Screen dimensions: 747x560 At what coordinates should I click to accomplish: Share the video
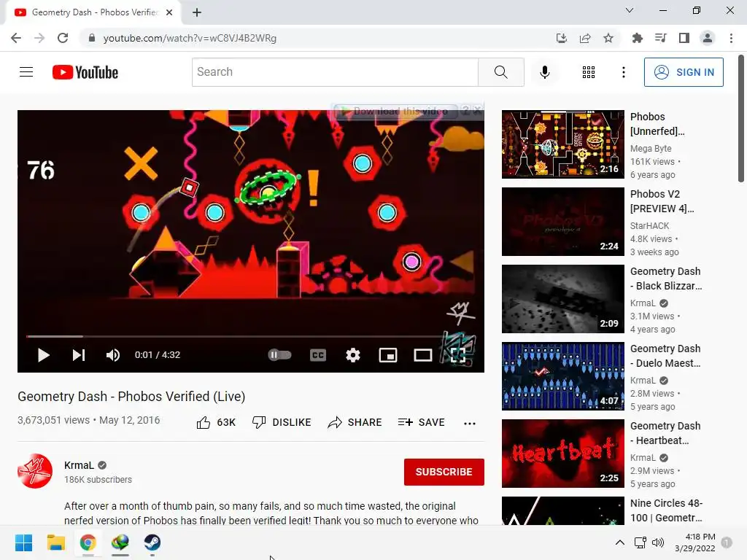point(355,422)
